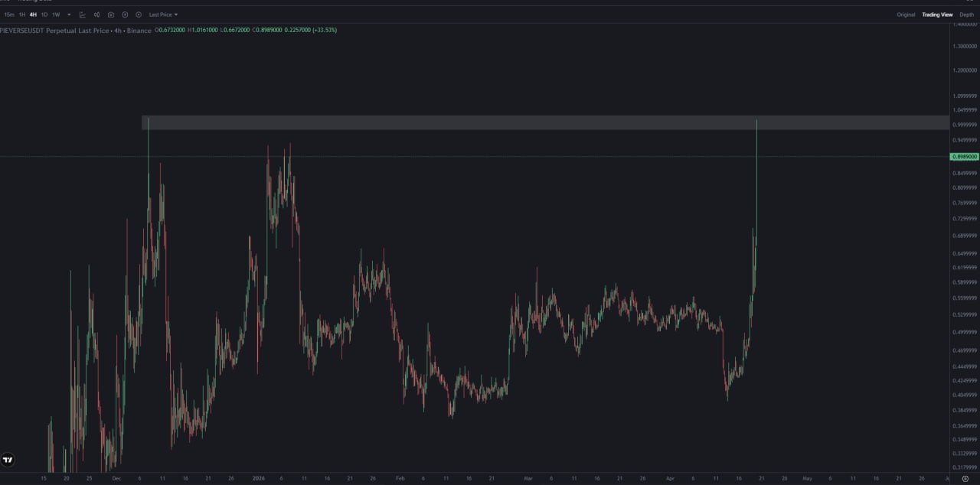This screenshot has width=980, height=485.
Task: Open the indicators line-chart icon
Action: click(83, 15)
